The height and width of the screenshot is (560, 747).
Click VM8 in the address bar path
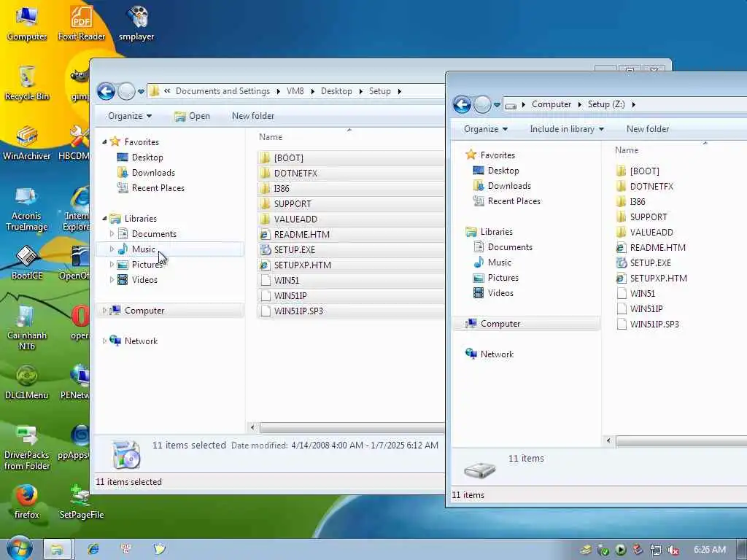pyautogui.click(x=295, y=91)
